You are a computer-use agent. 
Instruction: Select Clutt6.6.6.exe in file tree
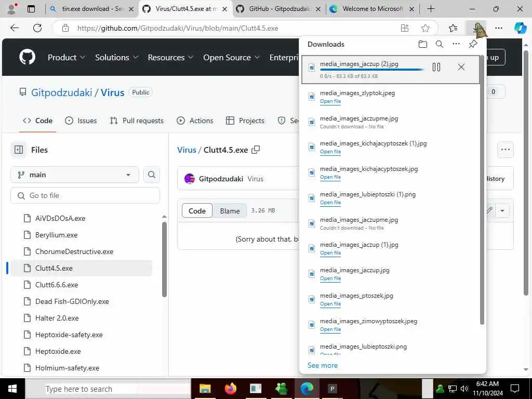(x=57, y=285)
